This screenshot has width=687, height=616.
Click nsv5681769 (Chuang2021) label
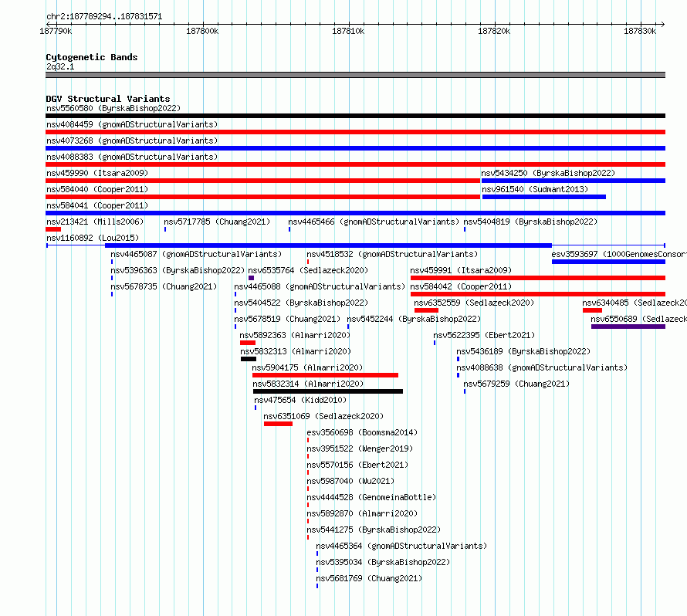(x=369, y=578)
